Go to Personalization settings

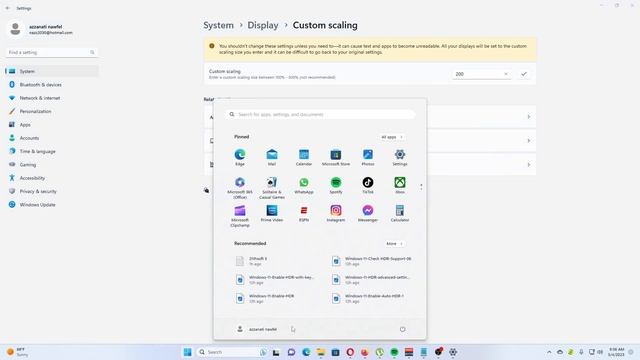[52, 111]
